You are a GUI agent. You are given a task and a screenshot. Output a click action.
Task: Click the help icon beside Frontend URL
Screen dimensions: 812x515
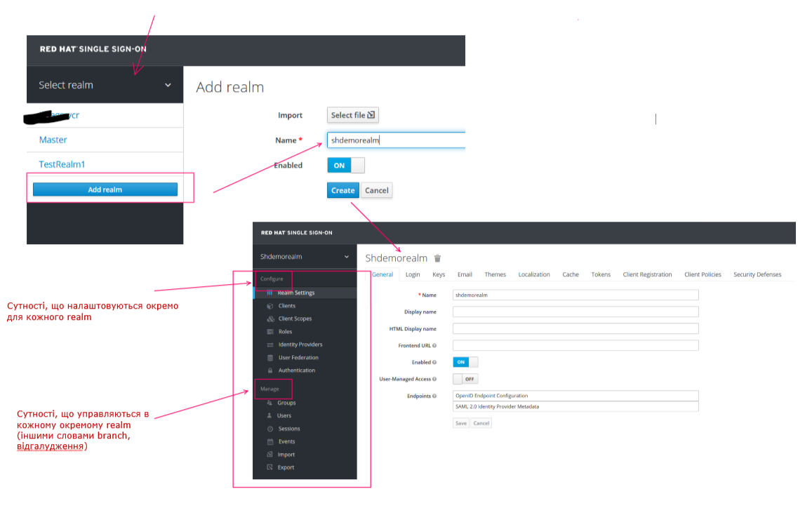pyautogui.click(x=434, y=345)
